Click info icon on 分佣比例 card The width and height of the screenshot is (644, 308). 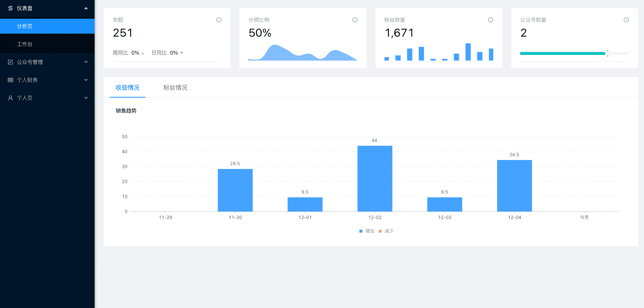click(355, 20)
